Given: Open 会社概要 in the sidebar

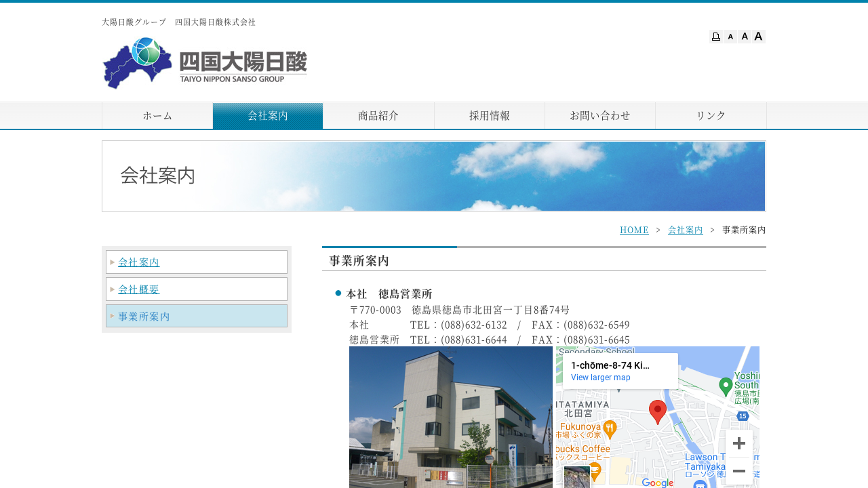Looking at the screenshot, I should click(x=139, y=289).
